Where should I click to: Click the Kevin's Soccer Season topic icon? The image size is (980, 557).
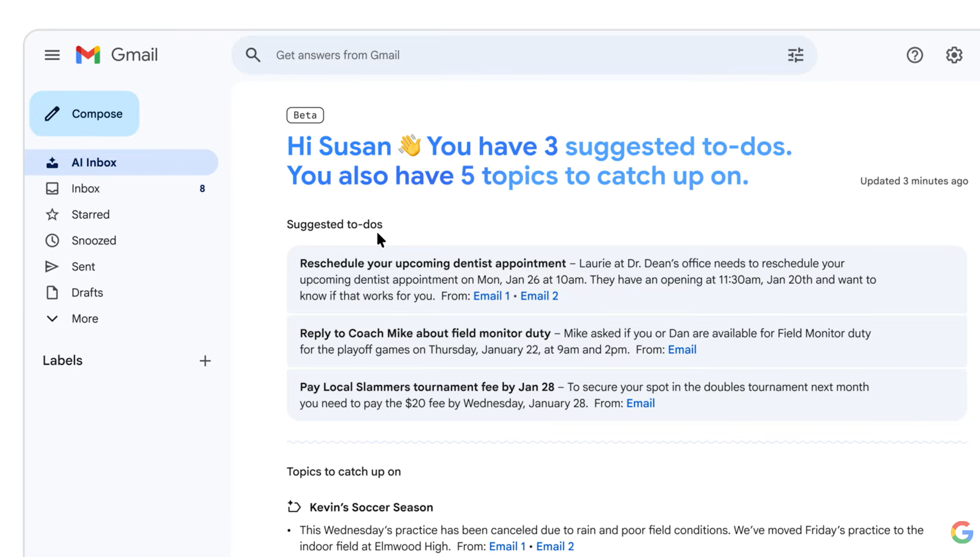click(x=294, y=507)
